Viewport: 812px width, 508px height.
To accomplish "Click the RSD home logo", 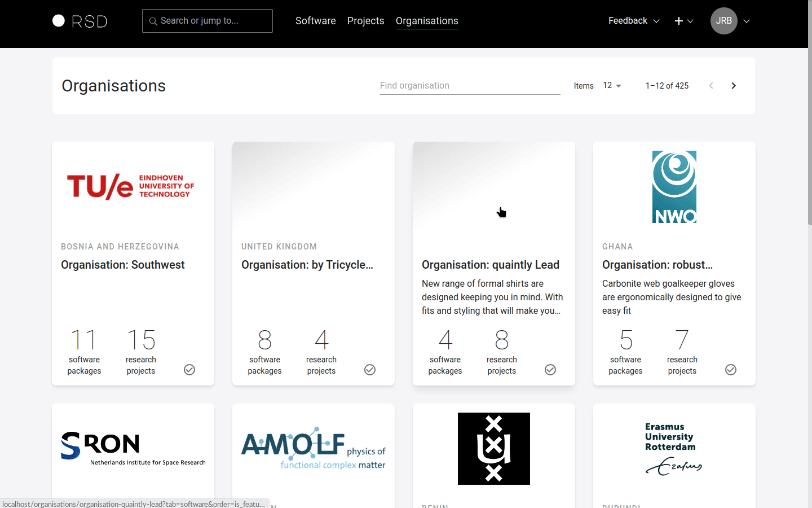I will (80, 21).
